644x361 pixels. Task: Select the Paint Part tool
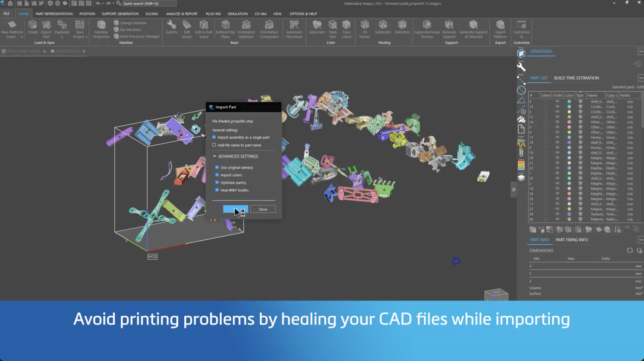pos(333,29)
